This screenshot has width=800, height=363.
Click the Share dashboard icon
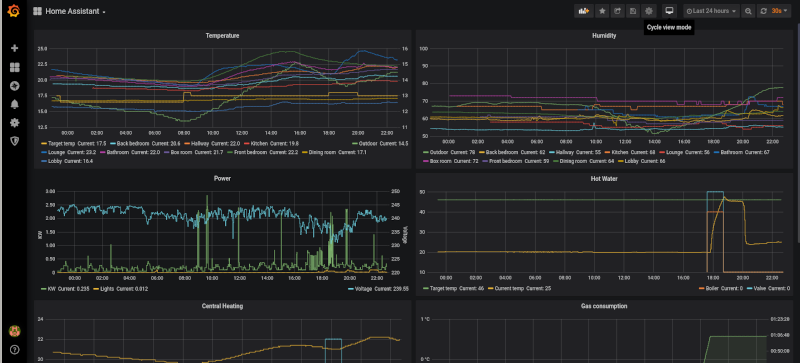(617, 11)
